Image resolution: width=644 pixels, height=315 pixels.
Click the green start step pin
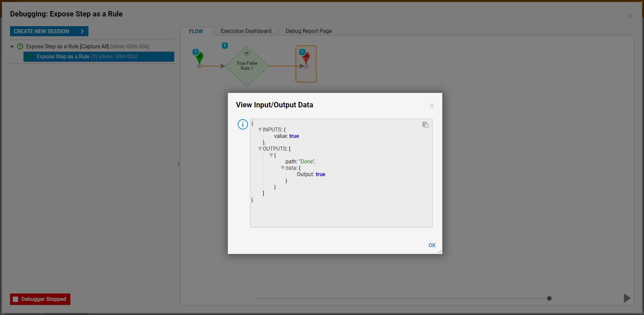coord(200,59)
